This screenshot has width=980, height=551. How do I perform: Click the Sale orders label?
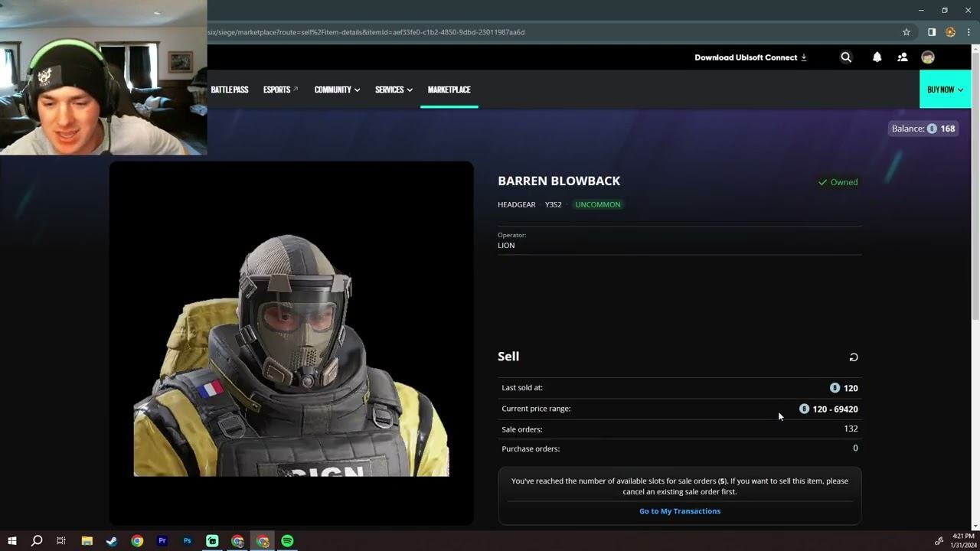point(522,429)
